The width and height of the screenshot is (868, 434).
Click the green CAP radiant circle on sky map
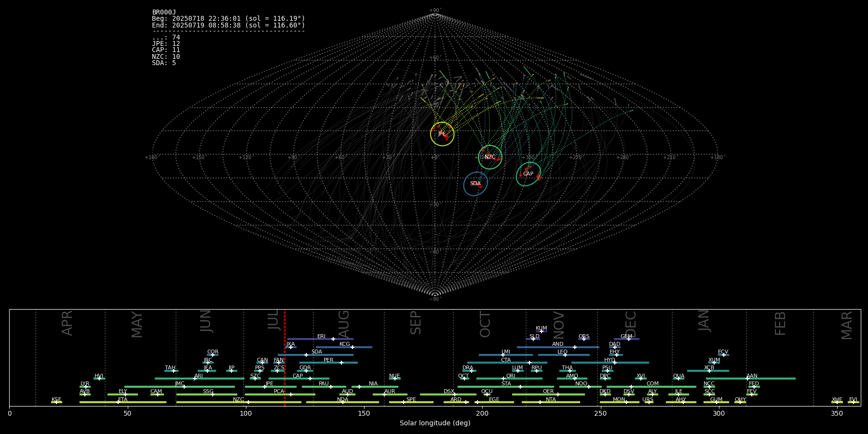[529, 174]
